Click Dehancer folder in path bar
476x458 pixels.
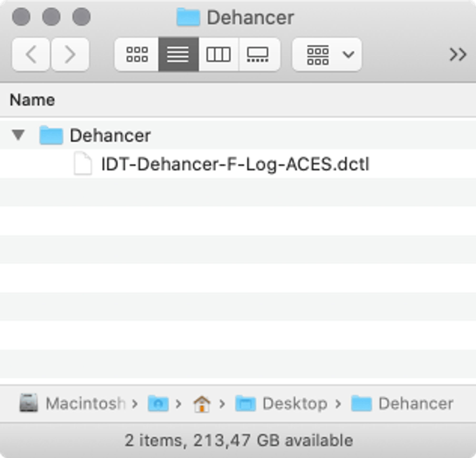click(402, 403)
